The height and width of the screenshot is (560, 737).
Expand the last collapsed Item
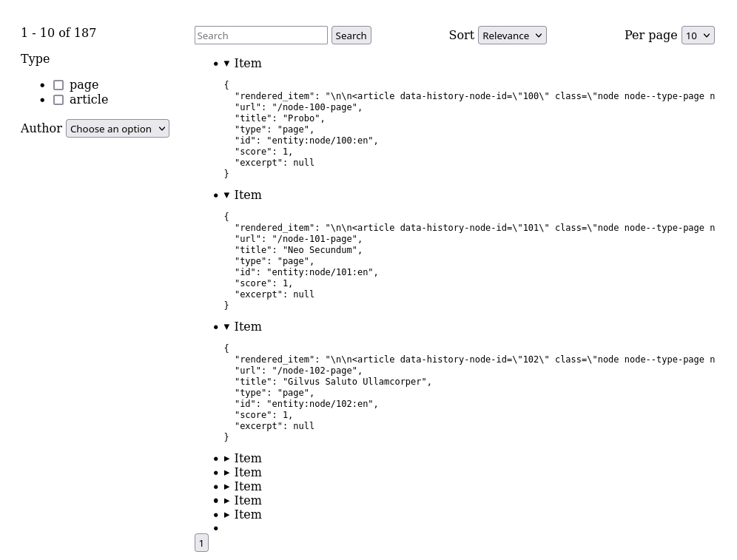(243, 514)
